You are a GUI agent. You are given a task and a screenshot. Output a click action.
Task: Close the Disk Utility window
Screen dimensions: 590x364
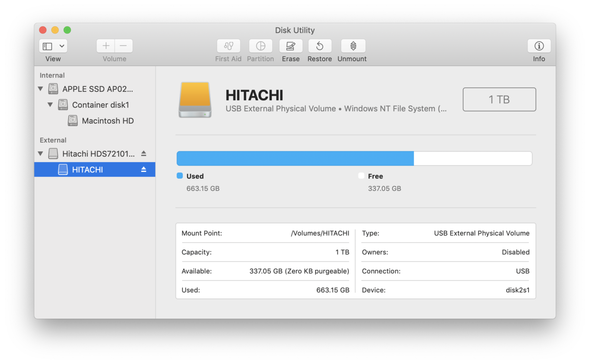43,30
